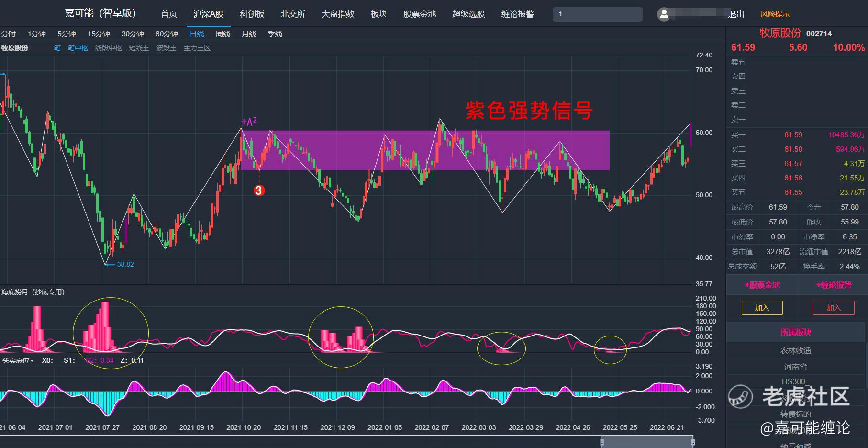The width and height of the screenshot is (868, 448).
Task: Toggle the 笔 overlay
Action: point(57,48)
